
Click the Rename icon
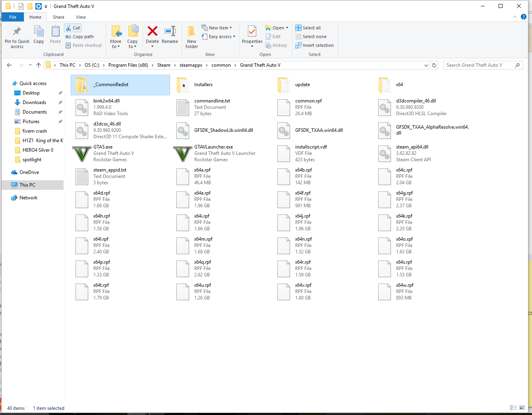point(170,31)
